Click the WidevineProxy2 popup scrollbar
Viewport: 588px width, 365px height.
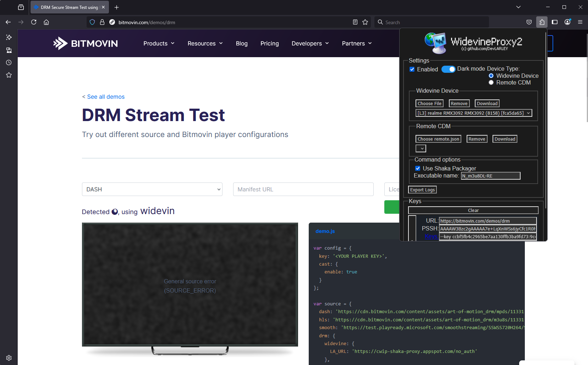[545, 121]
